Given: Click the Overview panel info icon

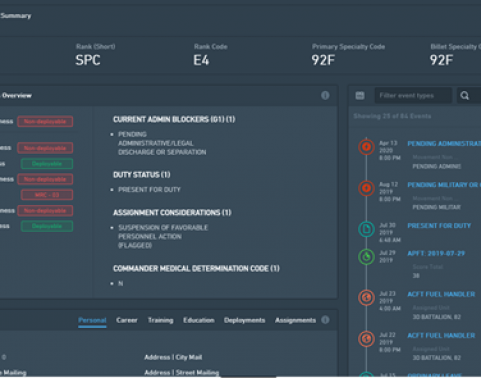Looking at the screenshot, I should (325, 96).
